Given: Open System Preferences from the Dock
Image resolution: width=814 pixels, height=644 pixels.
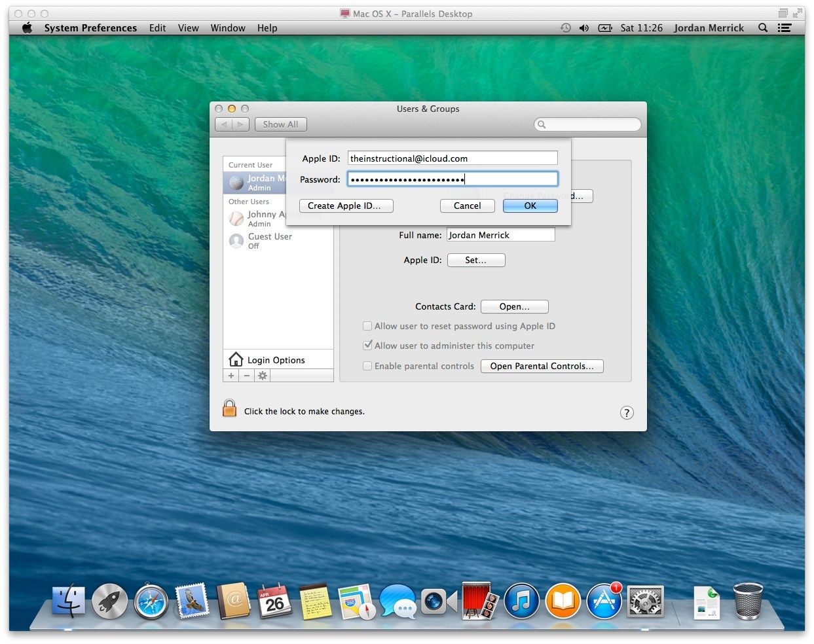Looking at the screenshot, I should click(x=644, y=600).
